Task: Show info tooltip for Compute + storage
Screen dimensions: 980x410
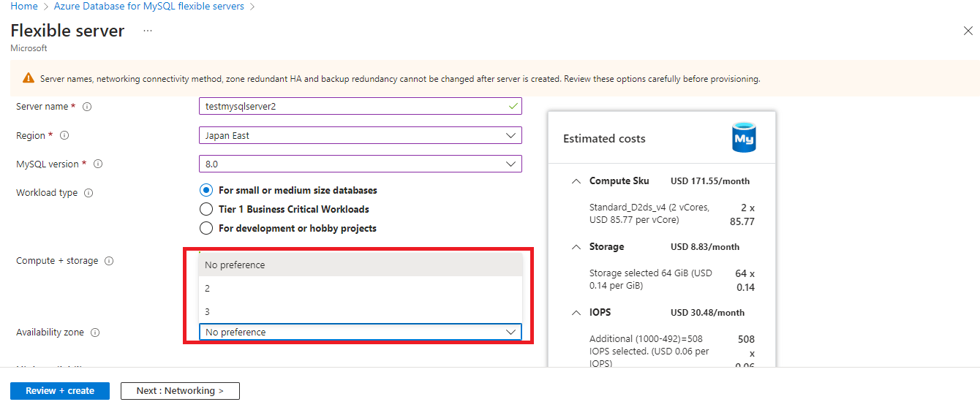Action: (x=109, y=261)
